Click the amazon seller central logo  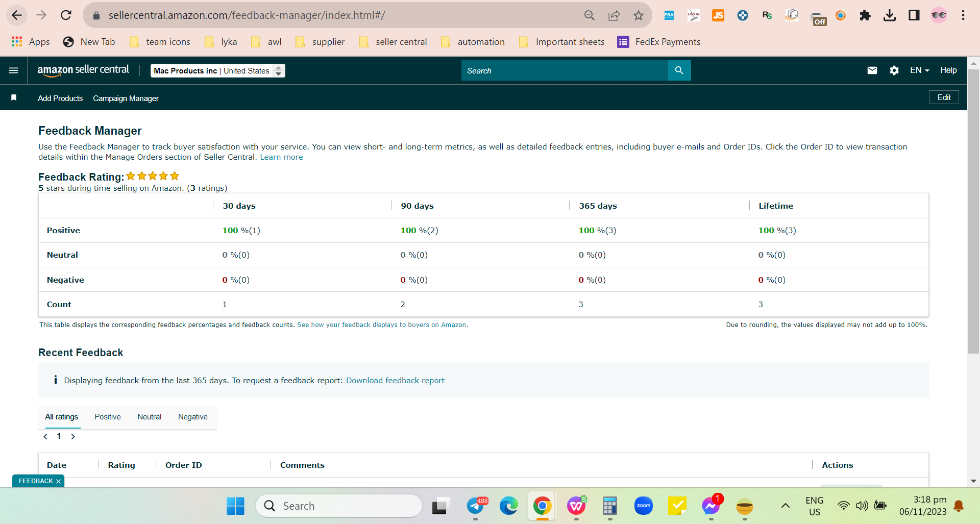click(x=83, y=70)
